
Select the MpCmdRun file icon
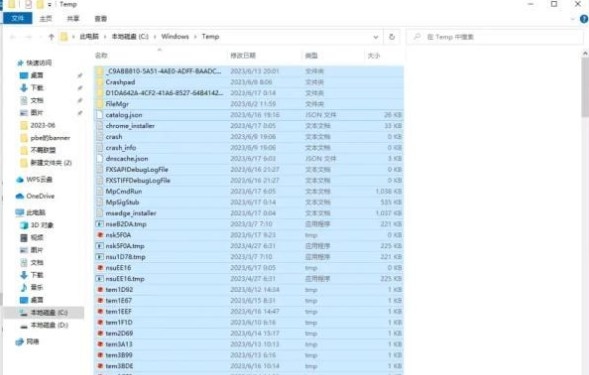coord(100,191)
